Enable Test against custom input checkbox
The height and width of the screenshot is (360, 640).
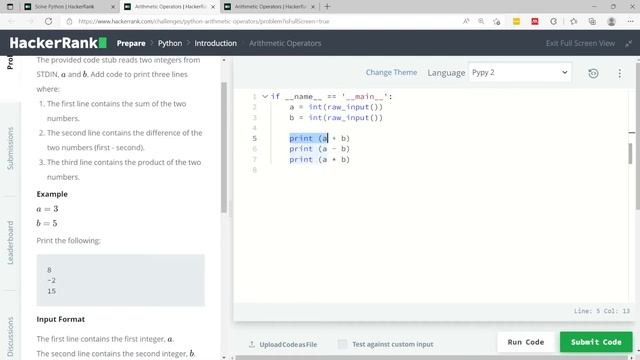[x=342, y=344]
